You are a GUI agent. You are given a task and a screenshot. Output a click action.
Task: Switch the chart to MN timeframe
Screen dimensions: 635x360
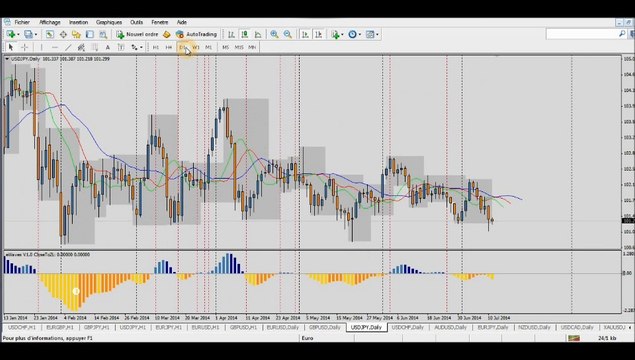pos(252,47)
